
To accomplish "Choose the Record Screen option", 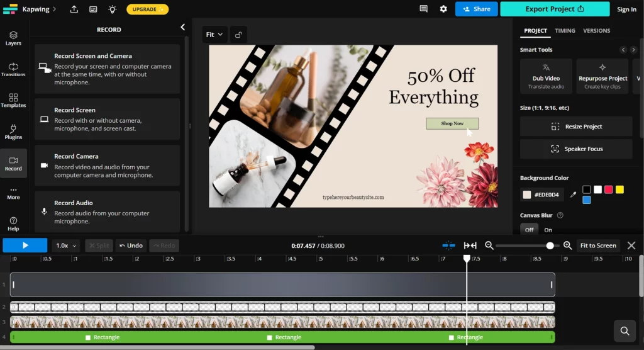I will (107, 119).
